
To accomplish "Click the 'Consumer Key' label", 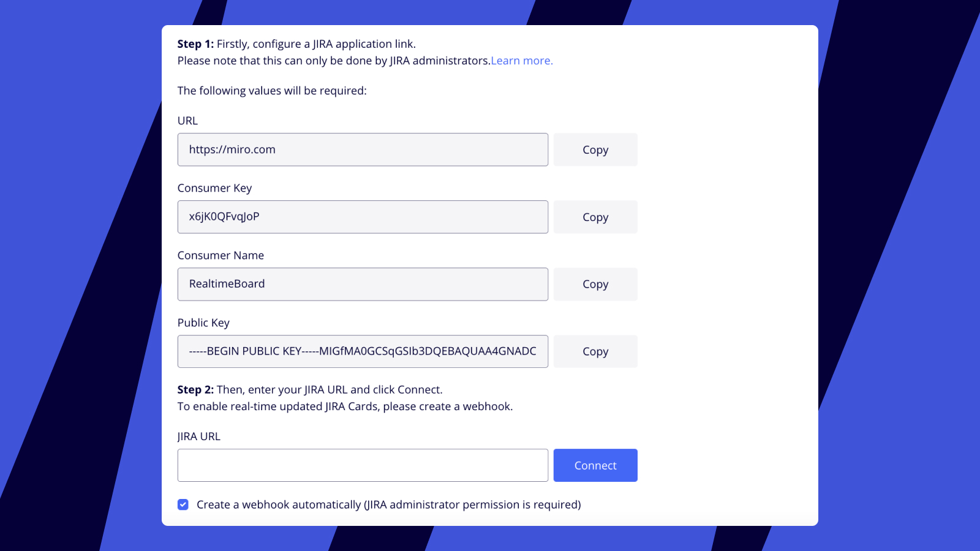I will click(214, 188).
